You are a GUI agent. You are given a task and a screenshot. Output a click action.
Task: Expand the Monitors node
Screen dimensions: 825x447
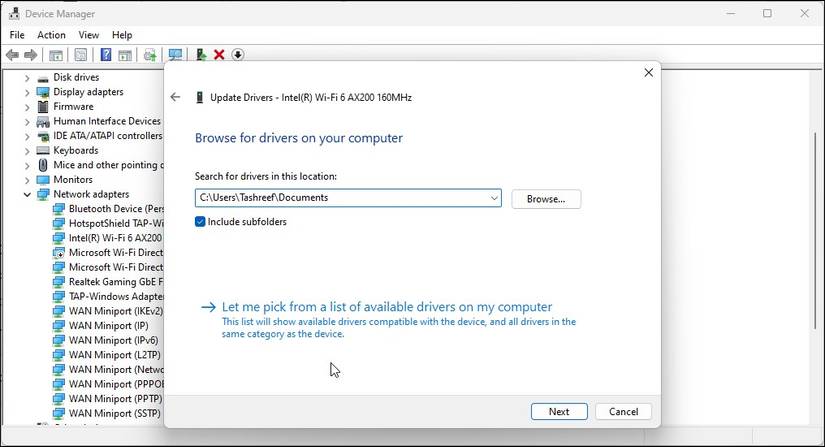pyautogui.click(x=27, y=180)
